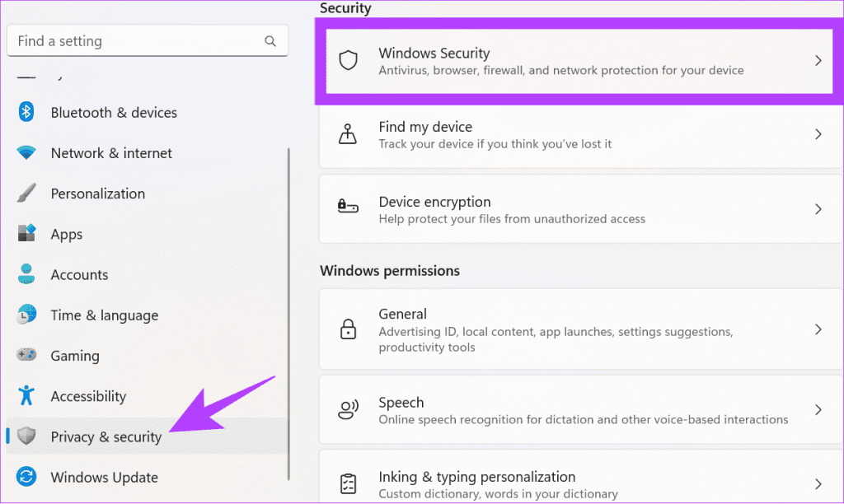Image resolution: width=844 pixels, height=504 pixels.
Task: Click the Apps icon in sidebar
Action: (x=26, y=234)
